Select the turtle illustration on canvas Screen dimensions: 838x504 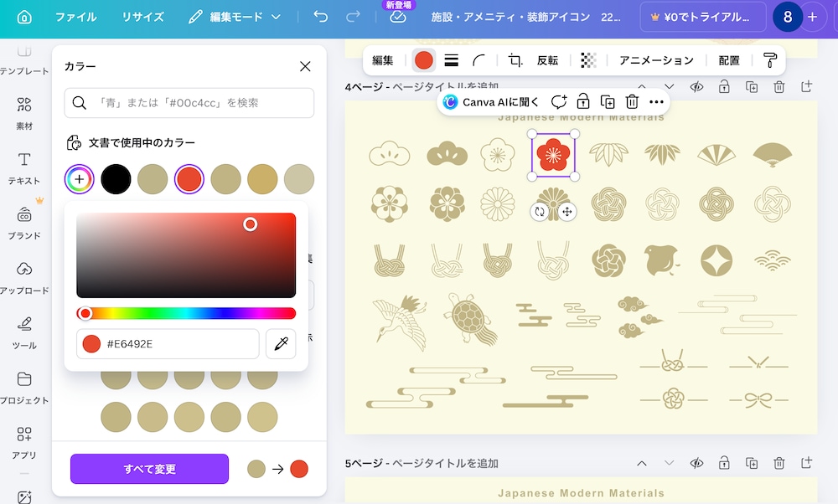[470, 318]
